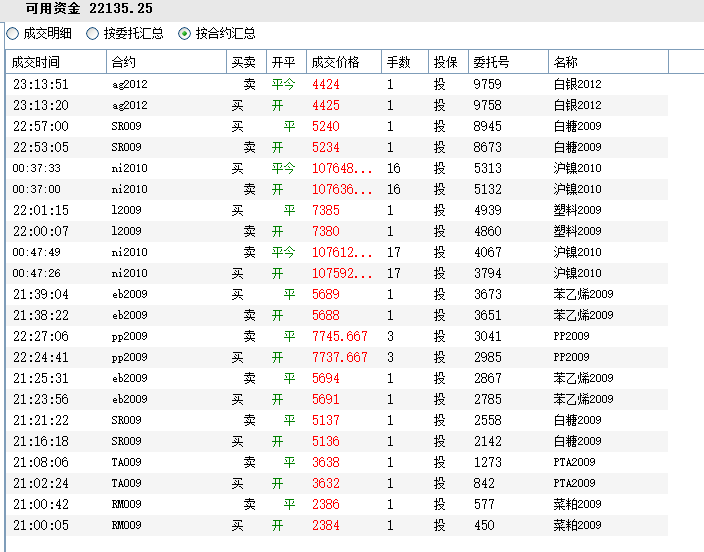Click the 名称 column header

[x=608, y=62]
